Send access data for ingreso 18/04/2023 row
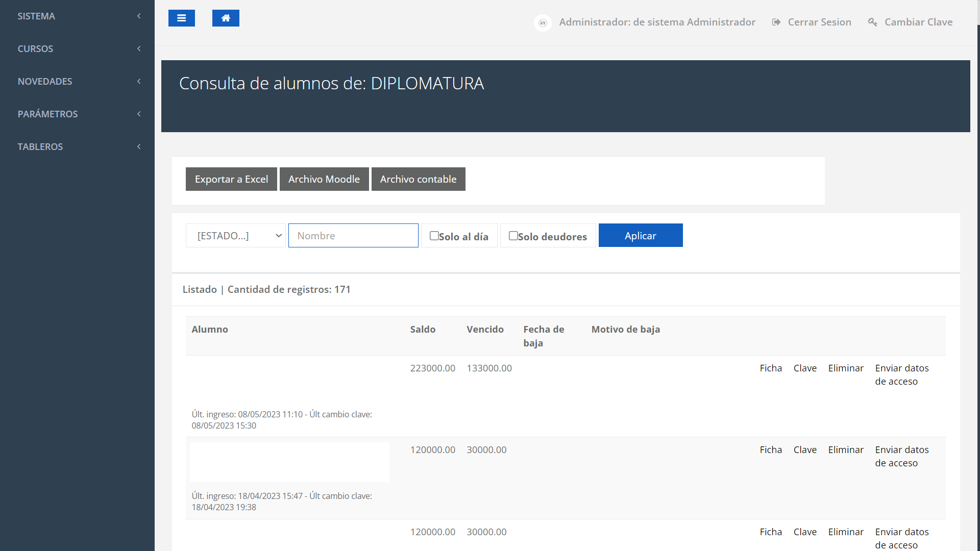 (902, 457)
